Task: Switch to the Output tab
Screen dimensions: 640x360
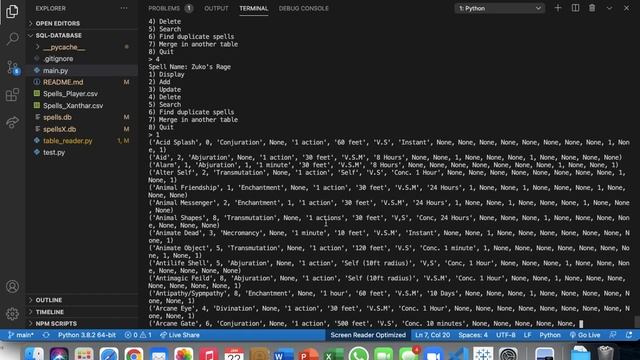Action: pos(216,8)
